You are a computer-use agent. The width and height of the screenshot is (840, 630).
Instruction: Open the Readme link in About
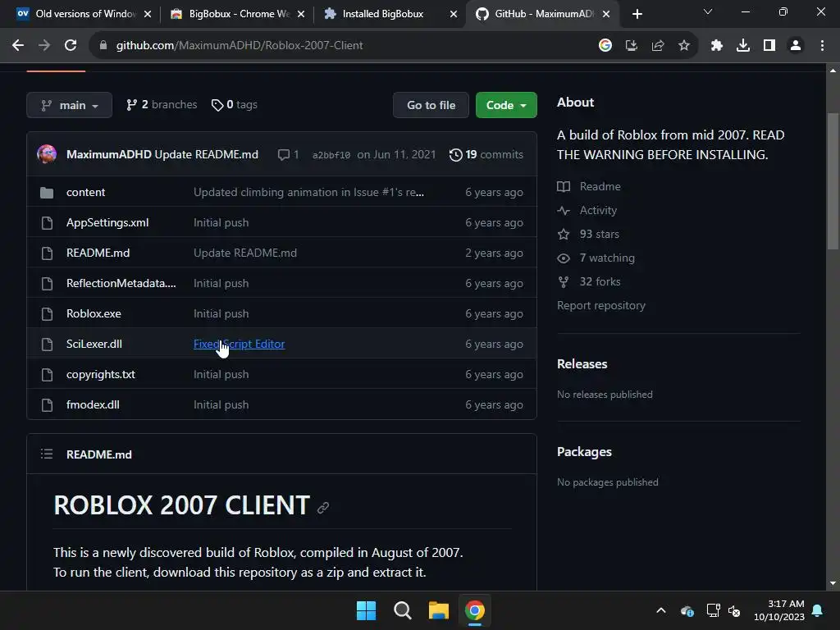(x=600, y=186)
